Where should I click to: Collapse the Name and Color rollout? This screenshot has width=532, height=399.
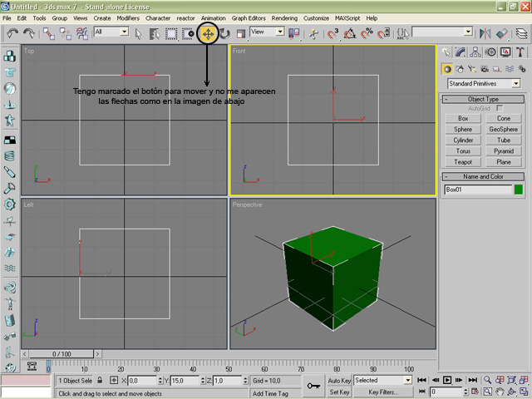click(x=483, y=176)
